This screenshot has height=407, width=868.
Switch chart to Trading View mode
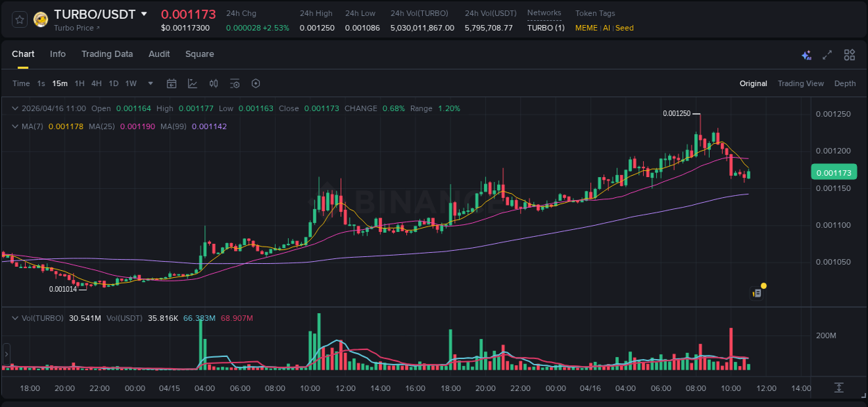tap(801, 83)
